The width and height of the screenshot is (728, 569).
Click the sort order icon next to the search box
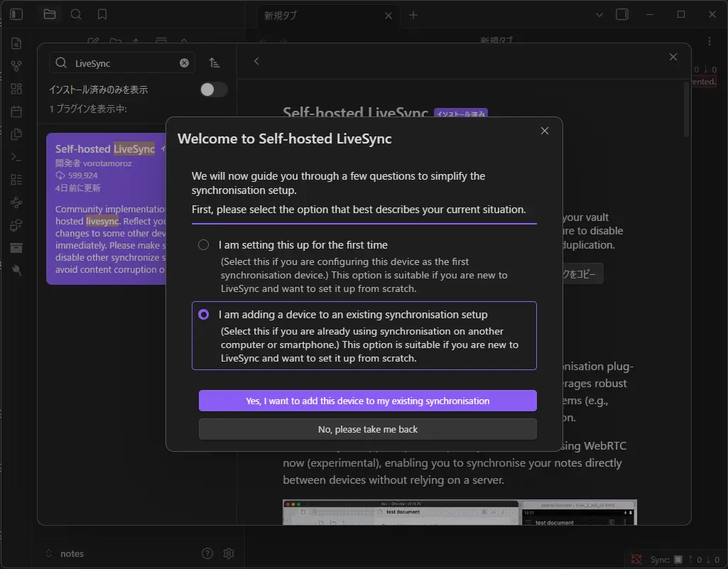tap(214, 63)
